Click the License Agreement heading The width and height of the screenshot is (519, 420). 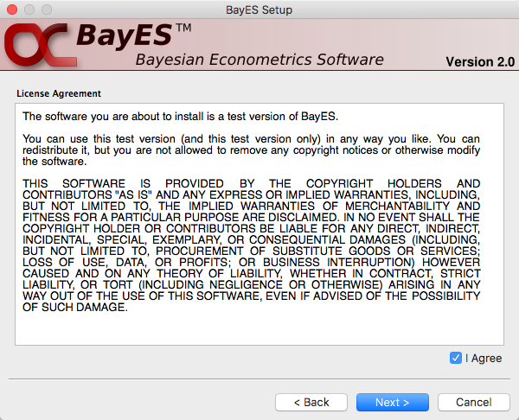click(59, 93)
